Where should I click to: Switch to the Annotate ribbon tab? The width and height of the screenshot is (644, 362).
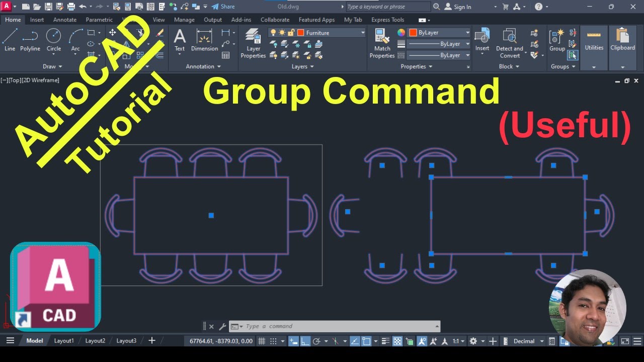point(65,20)
